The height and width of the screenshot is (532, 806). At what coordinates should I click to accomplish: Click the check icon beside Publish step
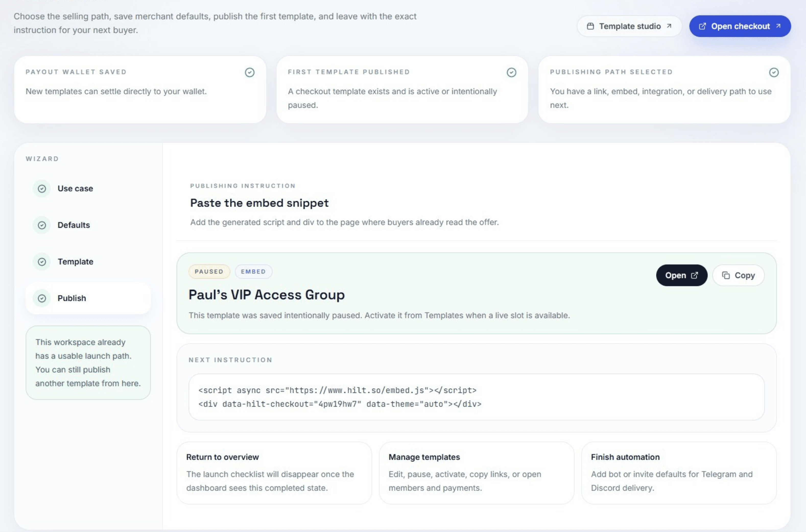(42, 298)
